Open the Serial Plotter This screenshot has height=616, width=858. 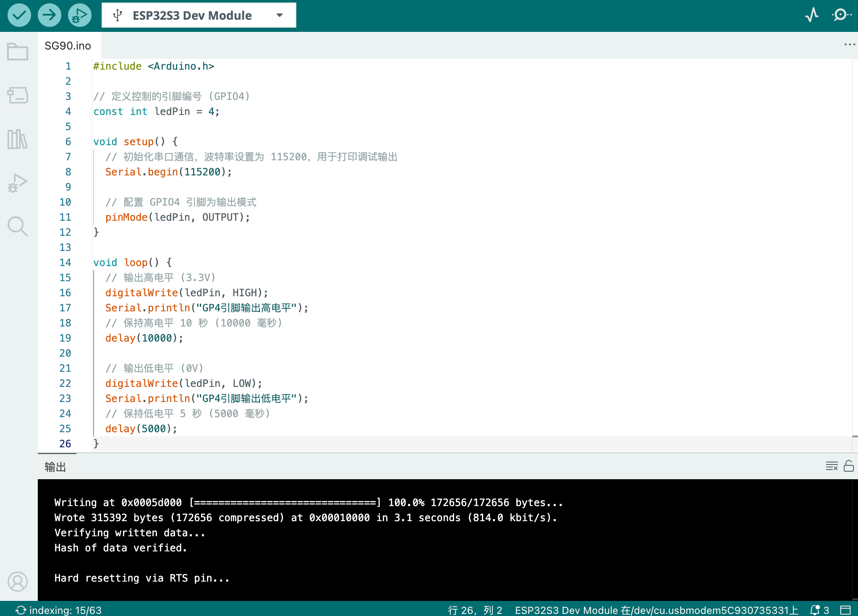pos(812,15)
